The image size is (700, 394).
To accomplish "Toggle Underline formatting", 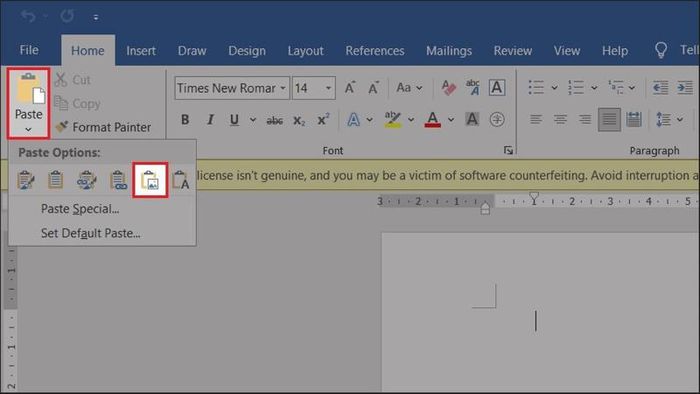I will pos(234,120).
